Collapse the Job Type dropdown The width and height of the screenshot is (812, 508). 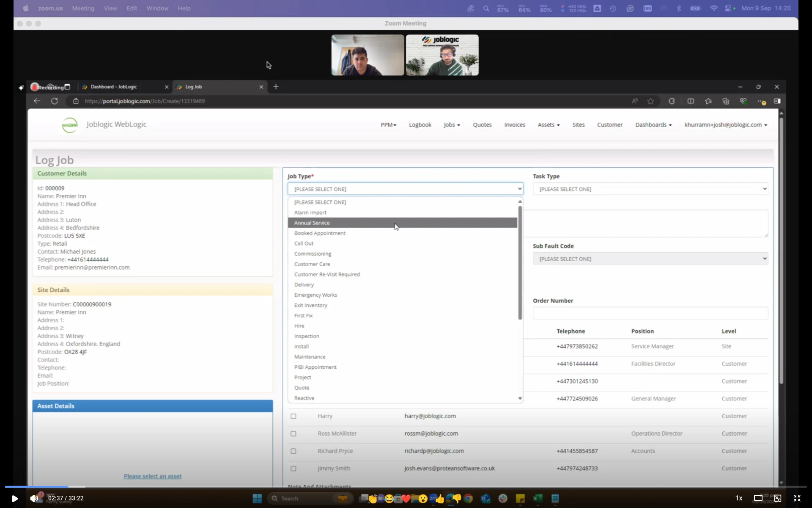(x=405, y=189)
